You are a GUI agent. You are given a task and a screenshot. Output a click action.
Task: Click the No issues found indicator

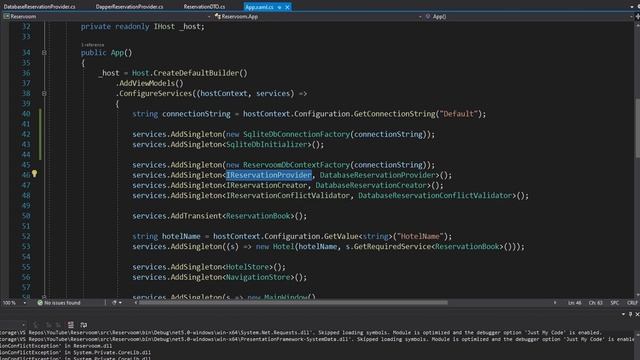pyautogui.click(x=59, y=303)
